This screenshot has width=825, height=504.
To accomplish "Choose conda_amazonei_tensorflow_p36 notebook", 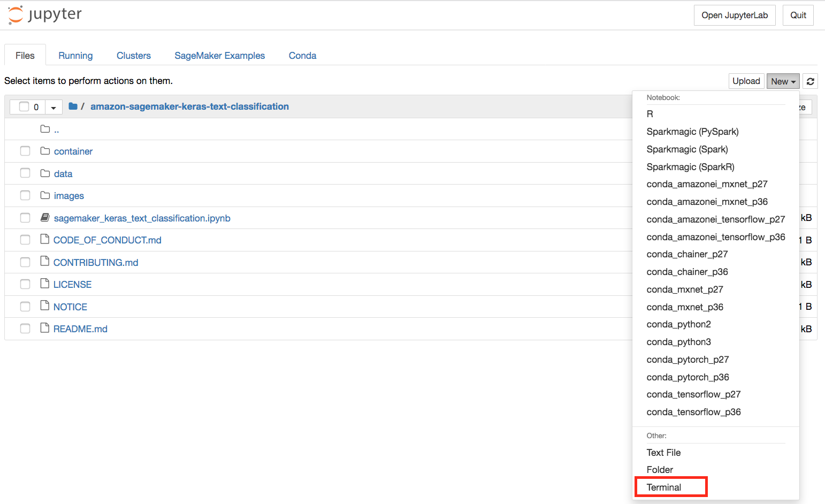I will pyautogui.click(x=716, y=237).
